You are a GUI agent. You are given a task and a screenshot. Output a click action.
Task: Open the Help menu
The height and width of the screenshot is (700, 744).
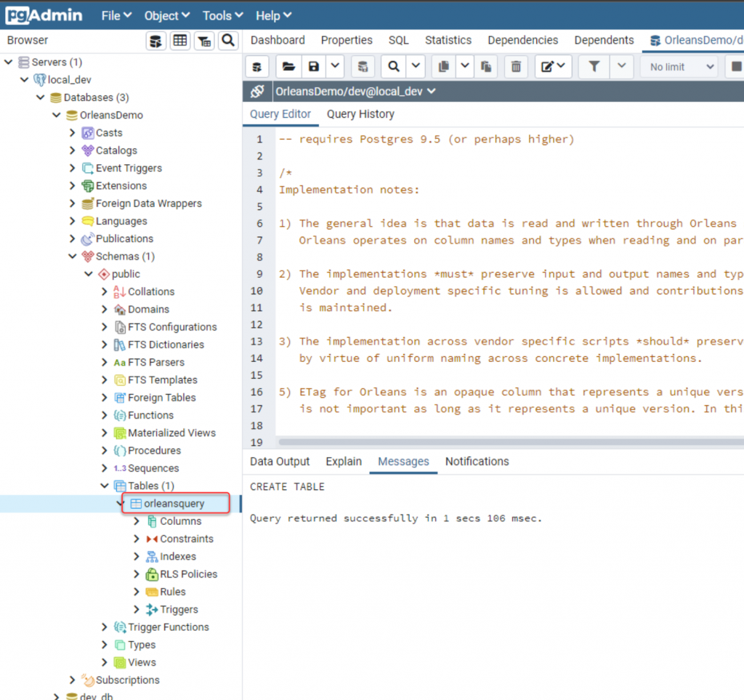click(x=273, y=16)
